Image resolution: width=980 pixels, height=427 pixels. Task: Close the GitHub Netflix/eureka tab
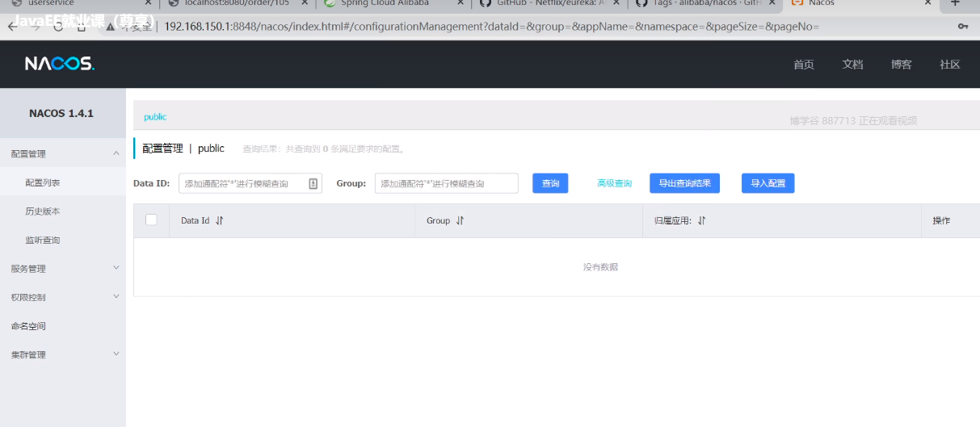coord(617,3)
